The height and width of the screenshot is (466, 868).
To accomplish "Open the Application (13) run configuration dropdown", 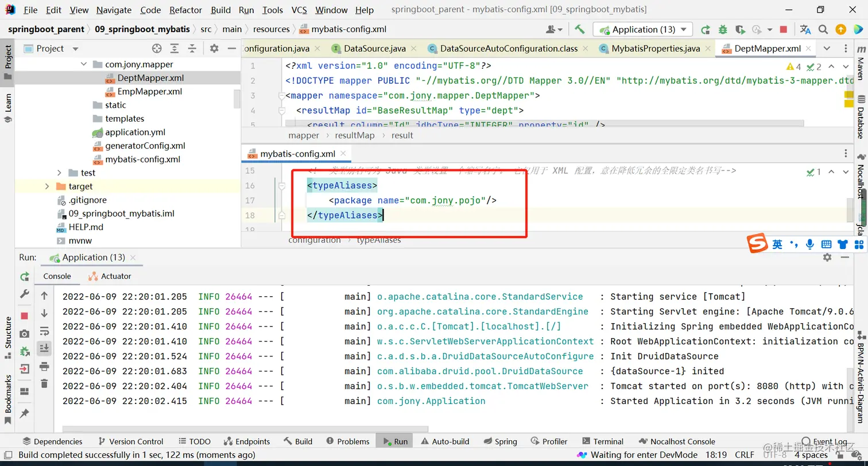I will click(643, 29).
